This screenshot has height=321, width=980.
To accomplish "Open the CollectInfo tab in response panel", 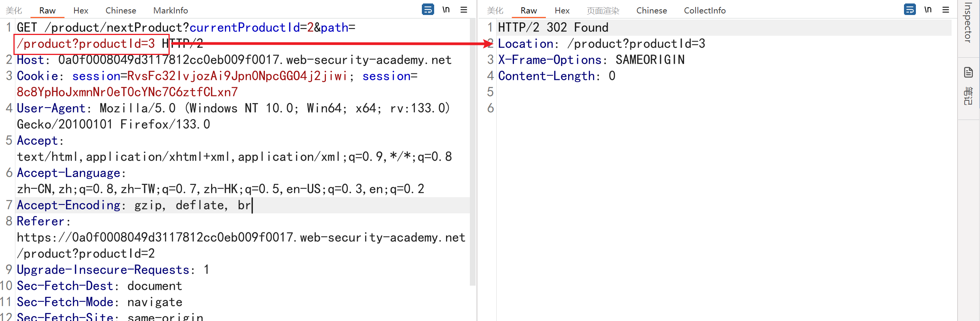I will pos(704,10).
